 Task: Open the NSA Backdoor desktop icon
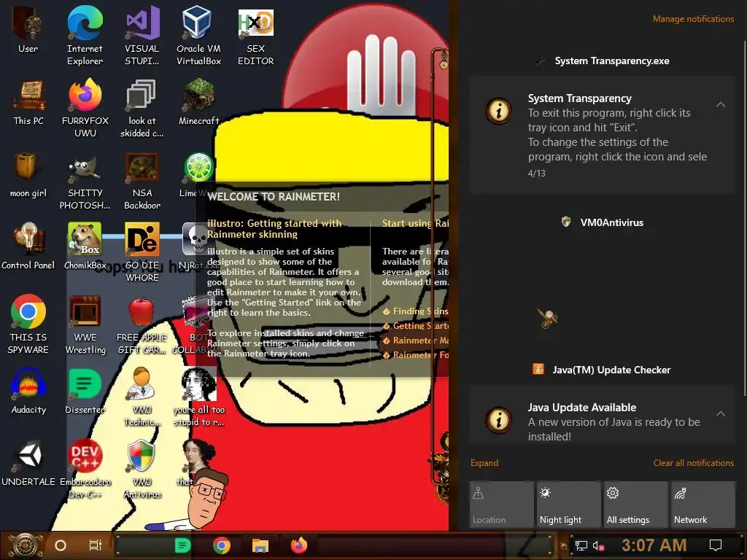coord(142,181)
